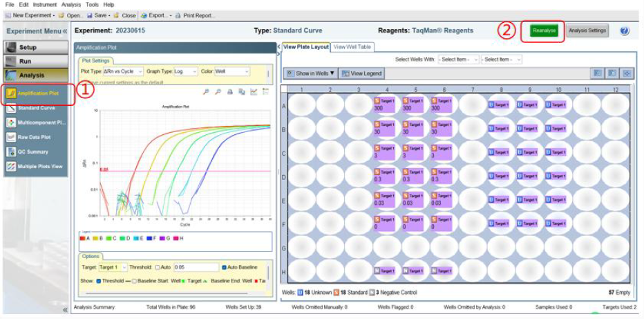Enable the Auto threshold checkbox
644x319 pixels.
point(158,267)
